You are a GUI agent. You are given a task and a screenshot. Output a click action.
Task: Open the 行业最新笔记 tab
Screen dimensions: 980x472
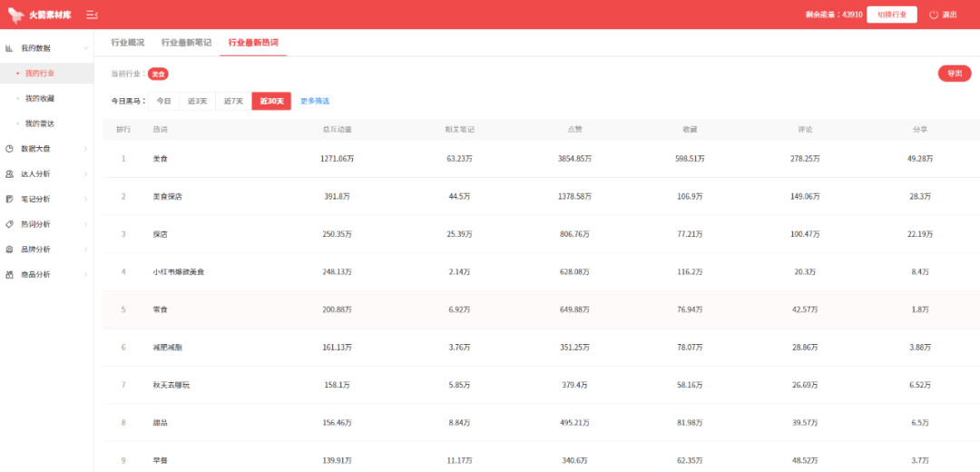tap(186, 43)
